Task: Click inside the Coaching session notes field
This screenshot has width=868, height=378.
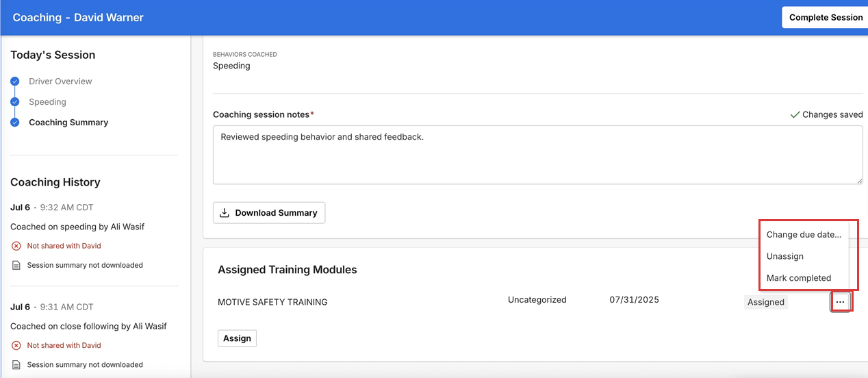Action: coord(537,155)
